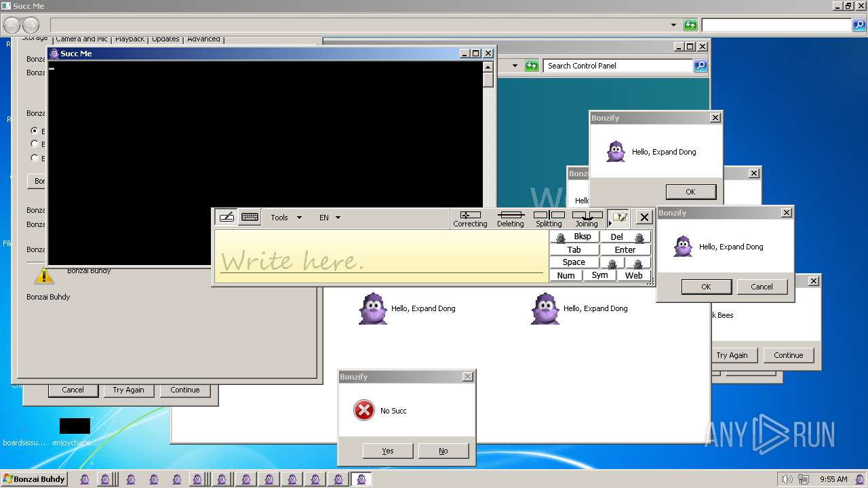The image size is (868, 488).
Task: Select the currently checked radio button in Storage tab
Action: pyautogui.click(x=35, y=130)
